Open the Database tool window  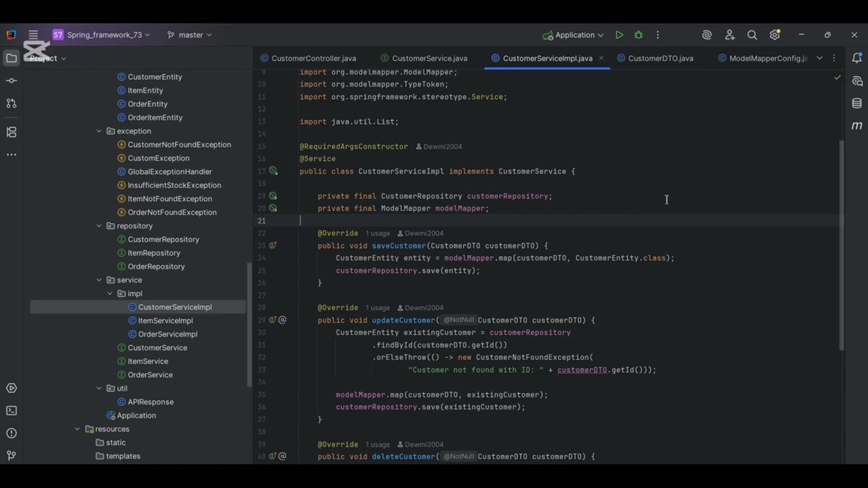pyautogui.click(x=857, y=103)
